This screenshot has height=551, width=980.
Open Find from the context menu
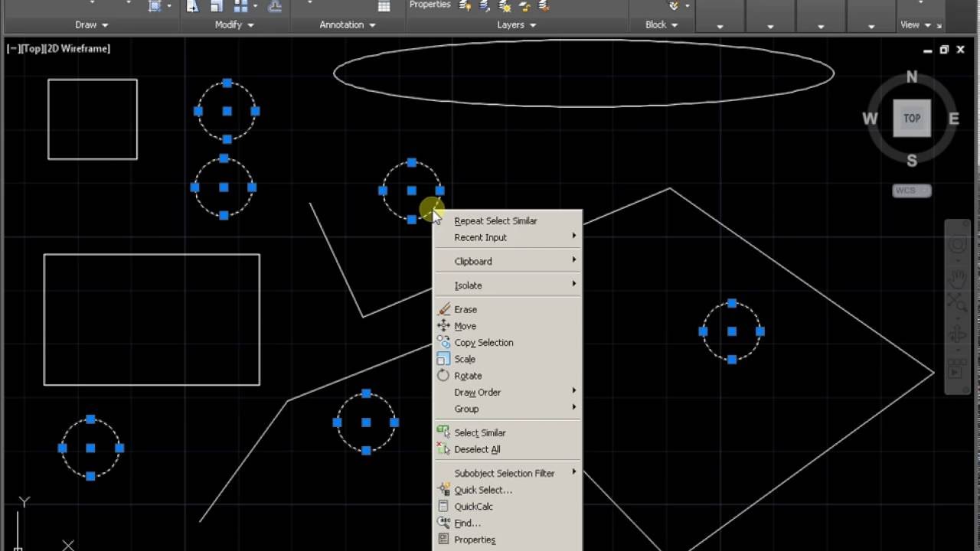(x=508, y=523)
